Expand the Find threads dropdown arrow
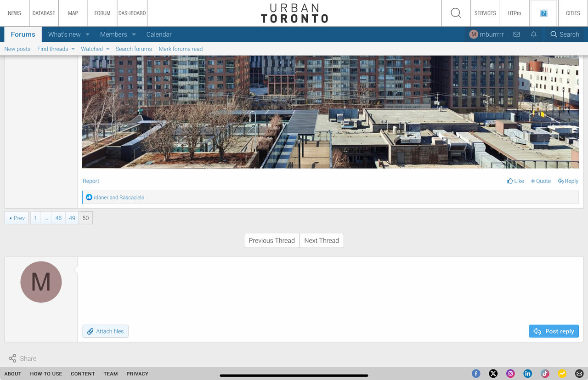588x380 pixels. (73, 49)
